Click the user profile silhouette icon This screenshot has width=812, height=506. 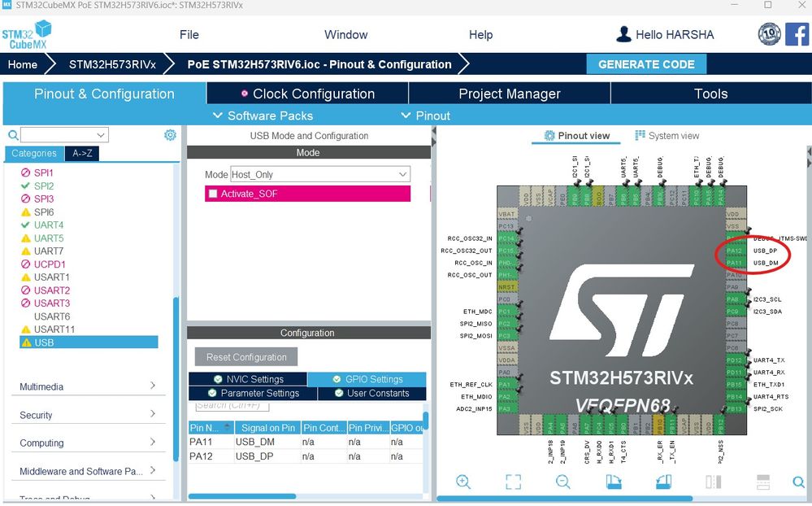tap(623, 34)
